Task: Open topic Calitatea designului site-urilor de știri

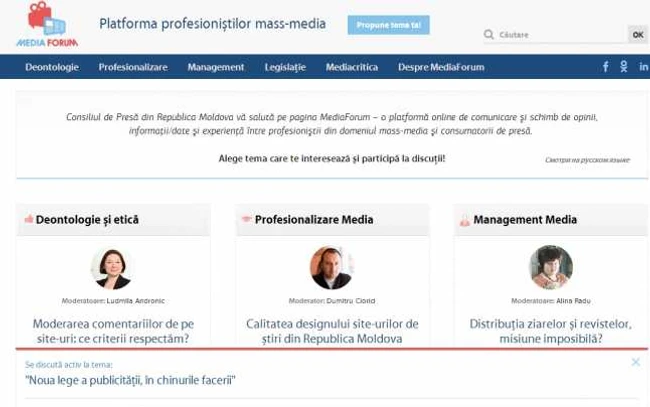Action: [332, 331]
